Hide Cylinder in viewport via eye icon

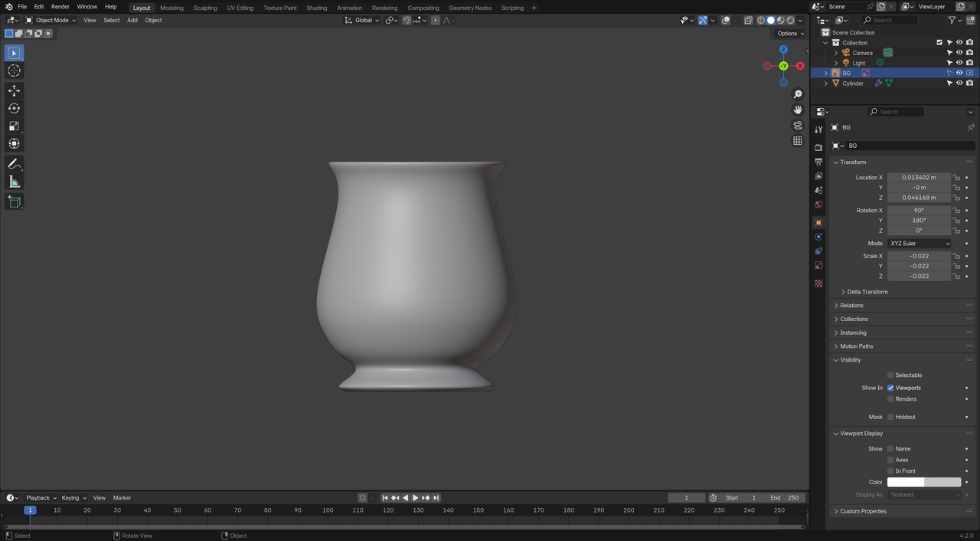tap(959, 83)
